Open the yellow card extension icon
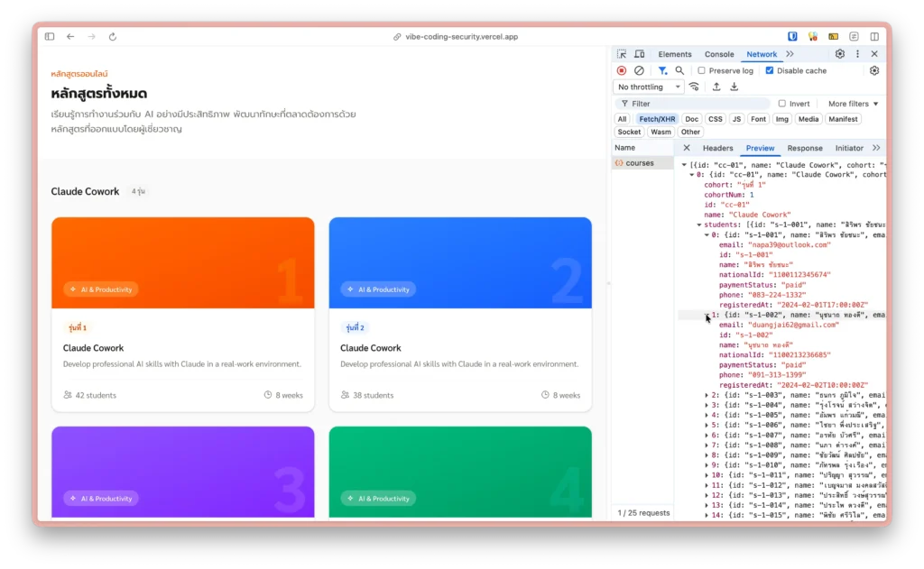This screenshot has width=924, height=569. (x=833, y=36)
